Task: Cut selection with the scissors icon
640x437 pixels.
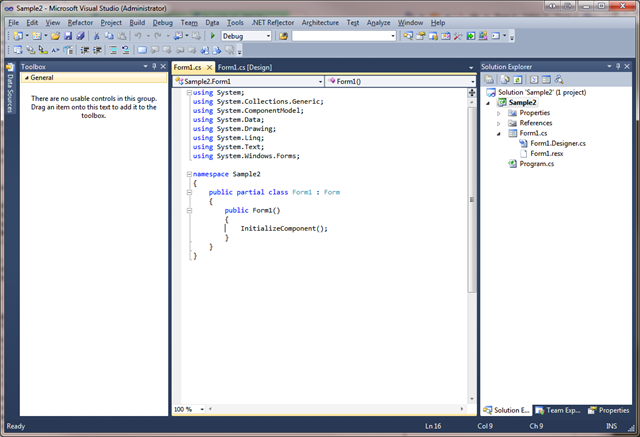Action: tap(96, 36)
